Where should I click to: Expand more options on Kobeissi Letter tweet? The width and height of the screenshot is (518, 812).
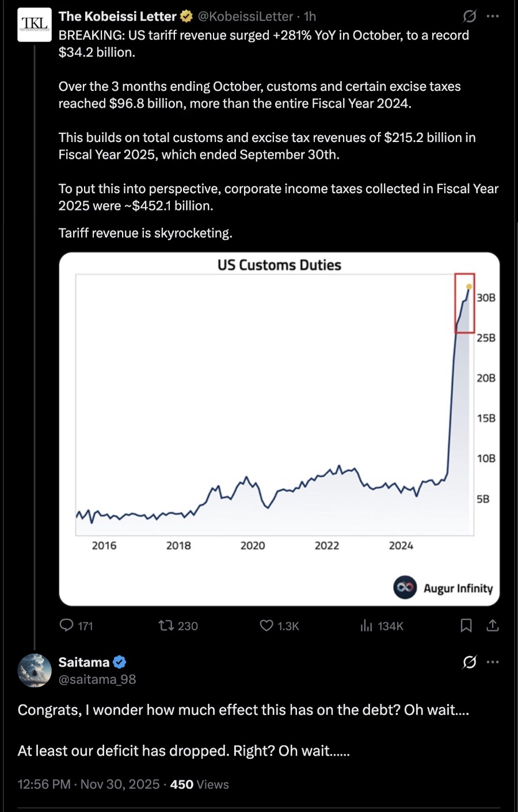pyautogui.click(x=493, y=16)
